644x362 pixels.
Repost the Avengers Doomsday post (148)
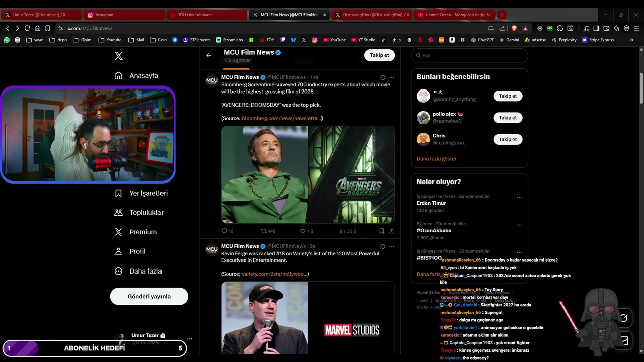tap(268, 231)
